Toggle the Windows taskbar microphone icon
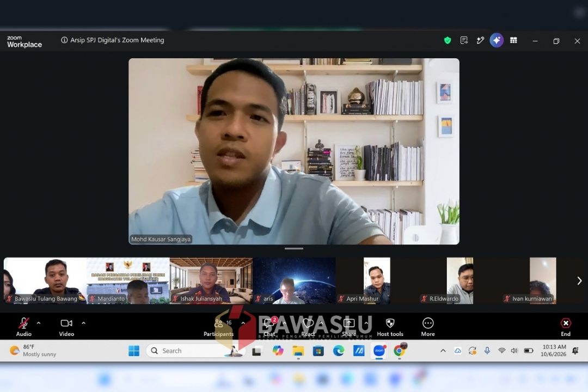This screenshot has width=588, height=392. coord(487,351)
